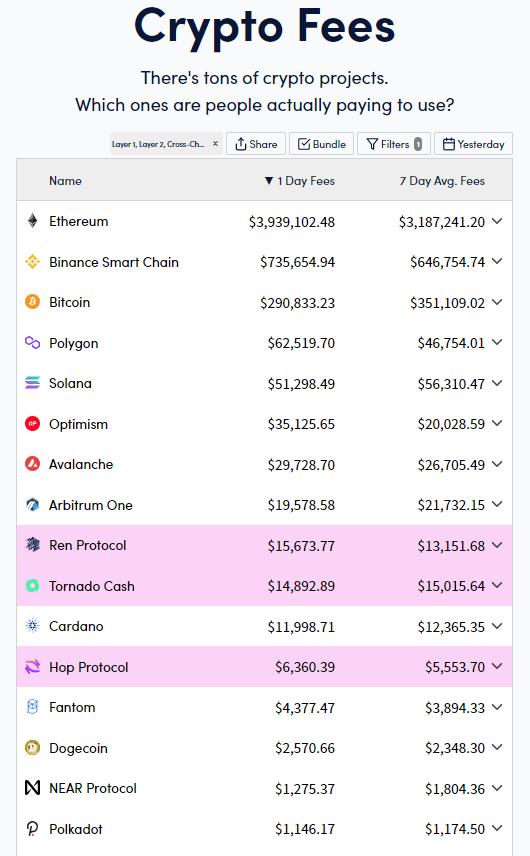Click Tornado Cash's $14,892.89 fee value

301,586
